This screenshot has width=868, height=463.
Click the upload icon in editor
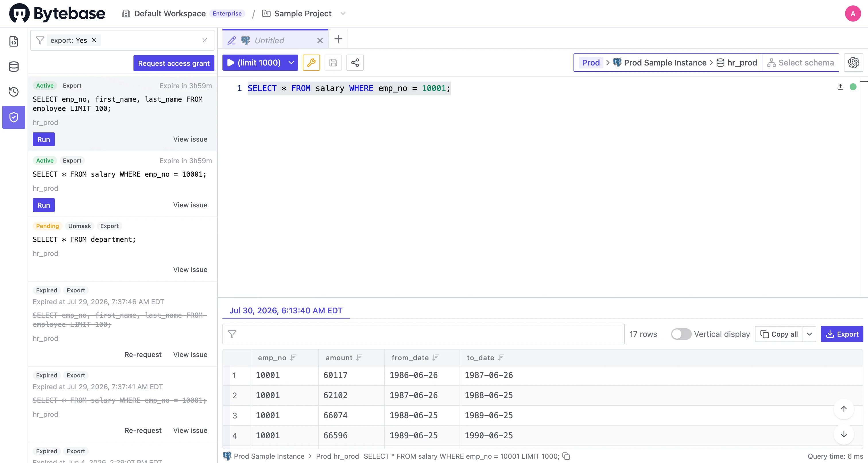pos(840,87)
